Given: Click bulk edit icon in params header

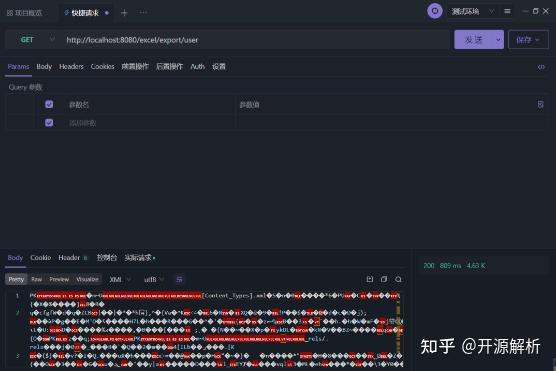Looking at the screenshot, I should tap(540, 104).
